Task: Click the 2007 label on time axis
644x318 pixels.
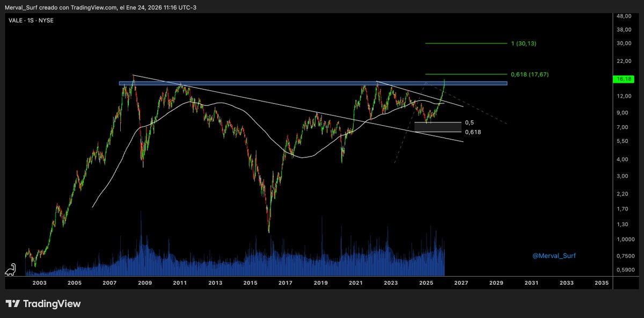Action: (x=109, y=283)
